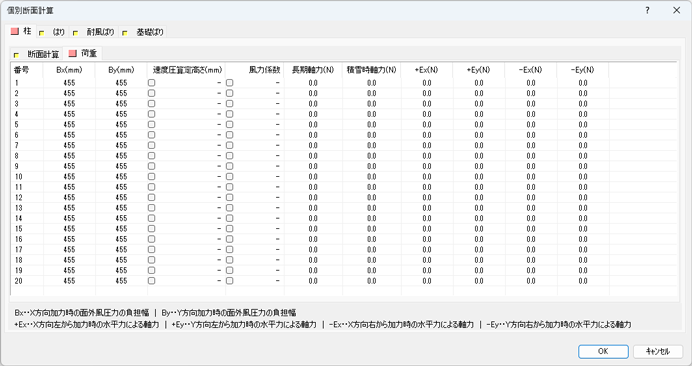Select the -Ey value in row 11
The height and width of the screenshot is (366, 692).
pos(583,187)
